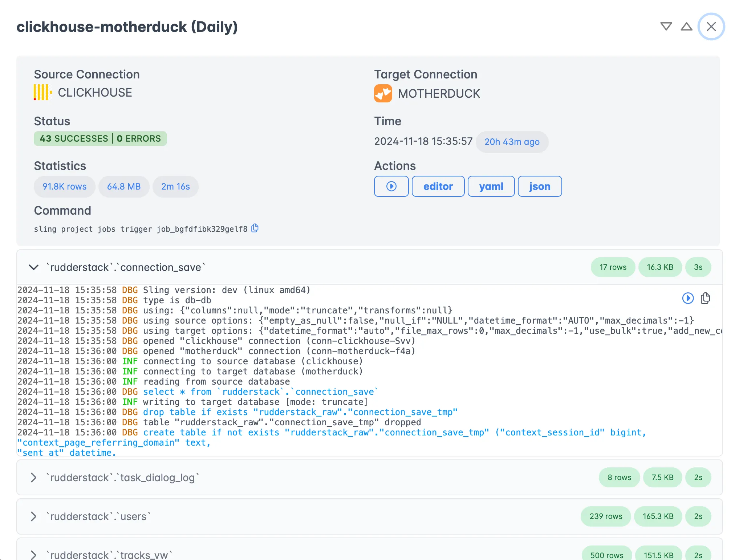Click the 8 rows badge on task_dialog_log
The height and width of the screenshot is (560, 735).
[620, 478]
